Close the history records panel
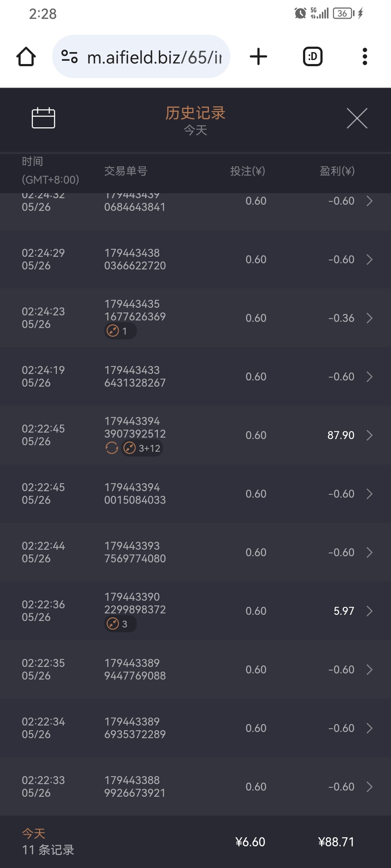 [357, 118]
